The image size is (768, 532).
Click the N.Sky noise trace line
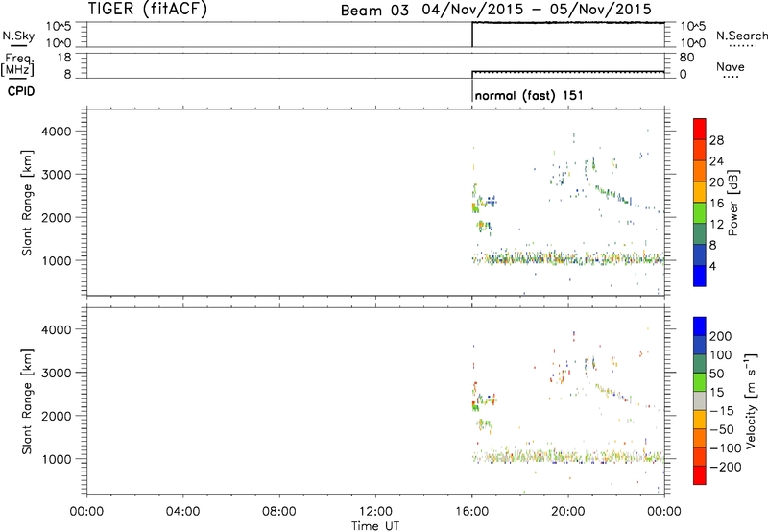click(x=568, y=23)
